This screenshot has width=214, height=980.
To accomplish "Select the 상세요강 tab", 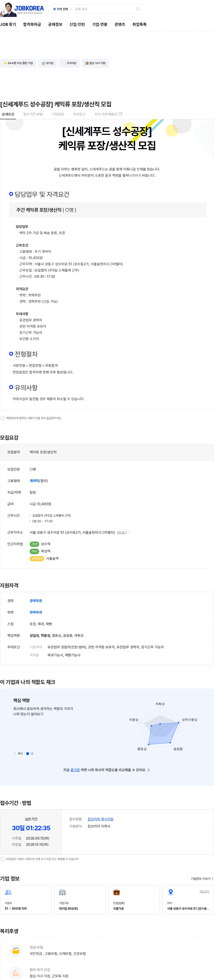I will coord(8,114).
